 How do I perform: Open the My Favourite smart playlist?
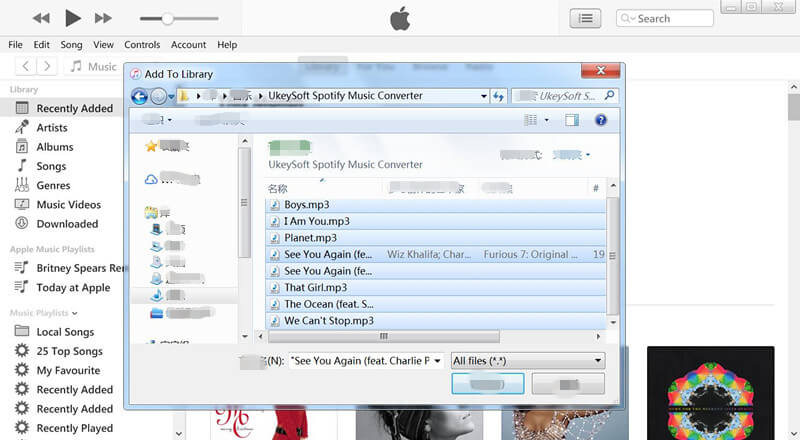click(68, 371)
